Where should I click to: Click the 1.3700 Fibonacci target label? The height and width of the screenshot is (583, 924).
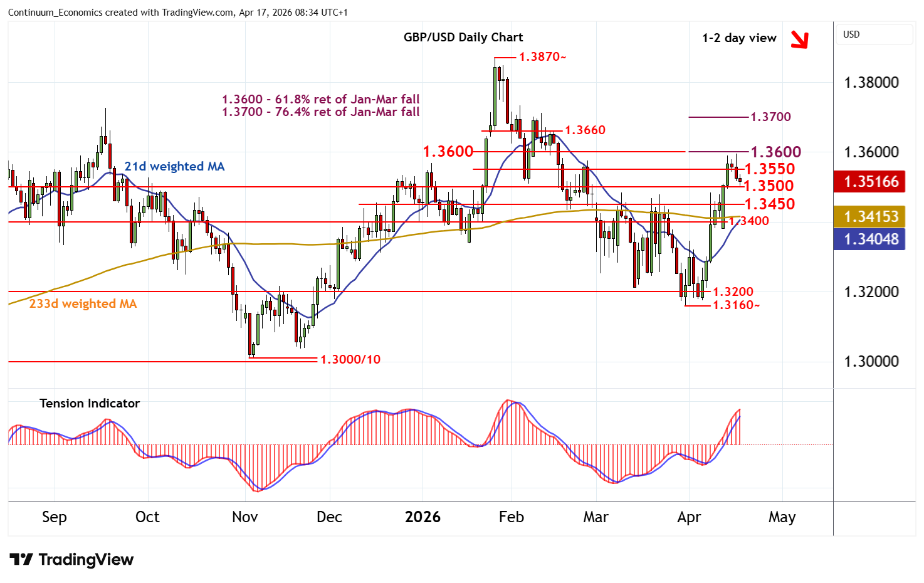770,117
